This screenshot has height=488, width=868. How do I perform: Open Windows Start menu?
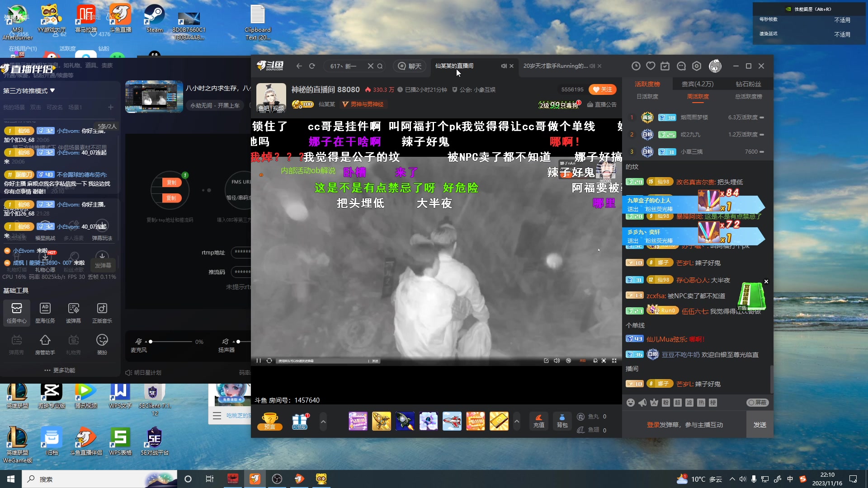[x=11, y=479]
